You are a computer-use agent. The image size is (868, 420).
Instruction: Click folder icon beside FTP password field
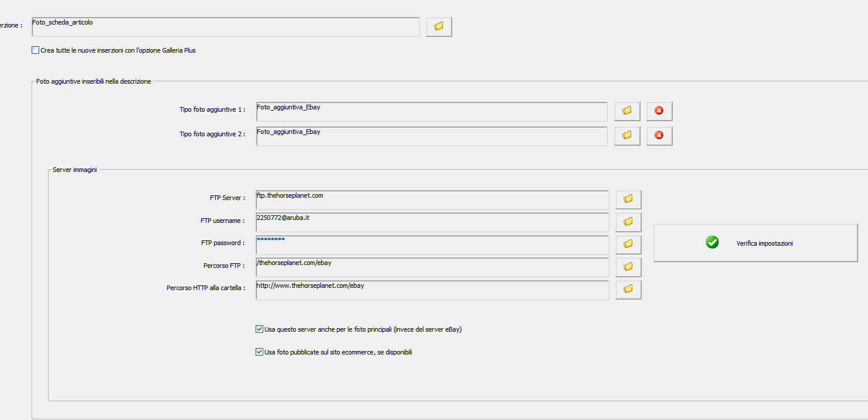point(628,244)
